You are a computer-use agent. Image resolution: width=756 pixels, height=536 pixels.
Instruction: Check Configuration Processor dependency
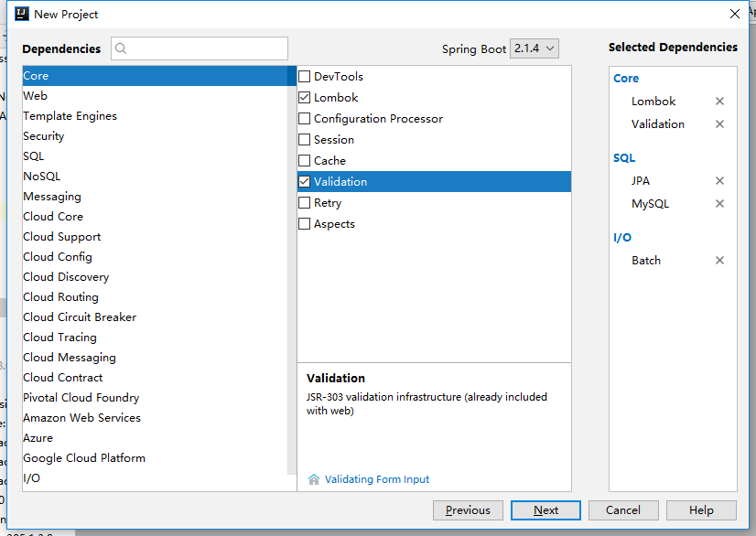pyautogui.click(x=304, y=119)
